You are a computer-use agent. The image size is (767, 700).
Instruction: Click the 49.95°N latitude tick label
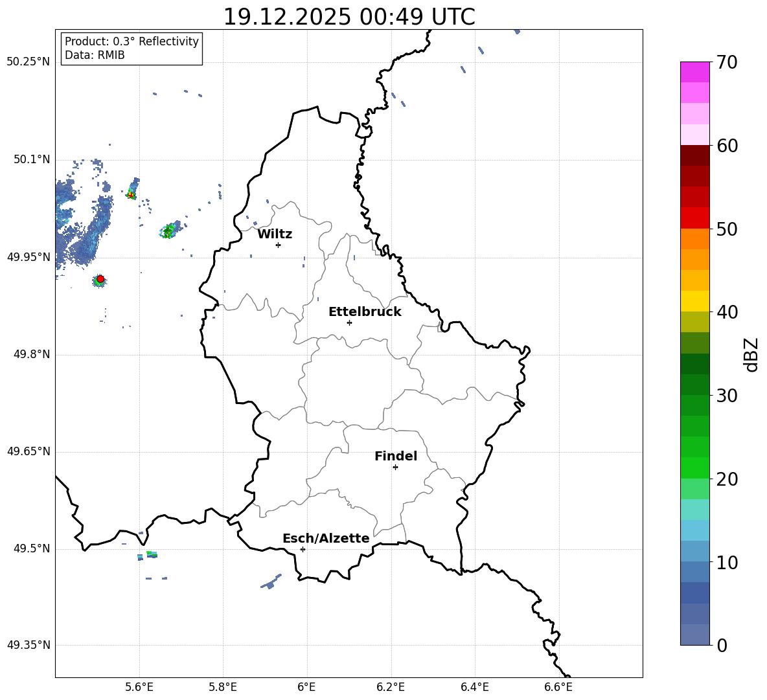click(x=29, y=257)
